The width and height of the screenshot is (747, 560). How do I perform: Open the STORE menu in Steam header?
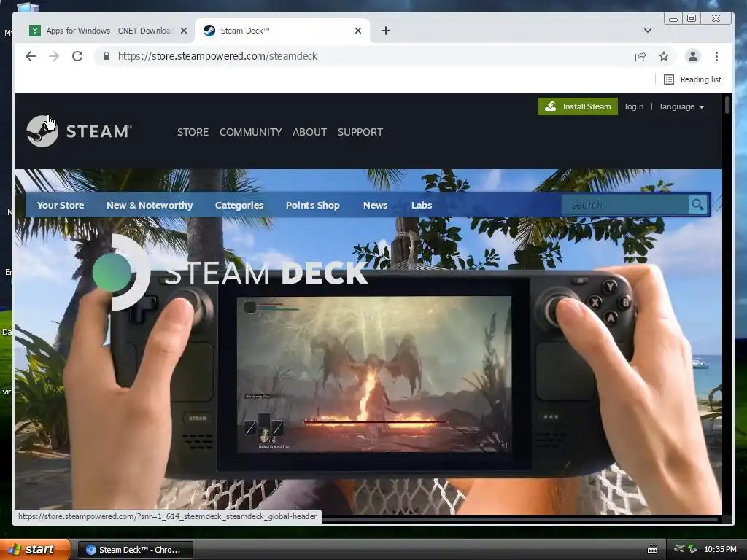click(193, 132)
